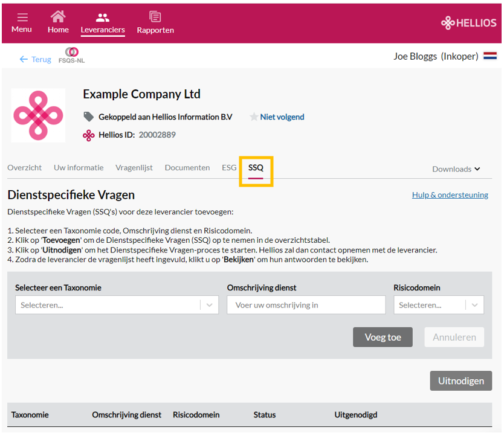Click the Hellios ID knot icon

(x=88, y=135)
